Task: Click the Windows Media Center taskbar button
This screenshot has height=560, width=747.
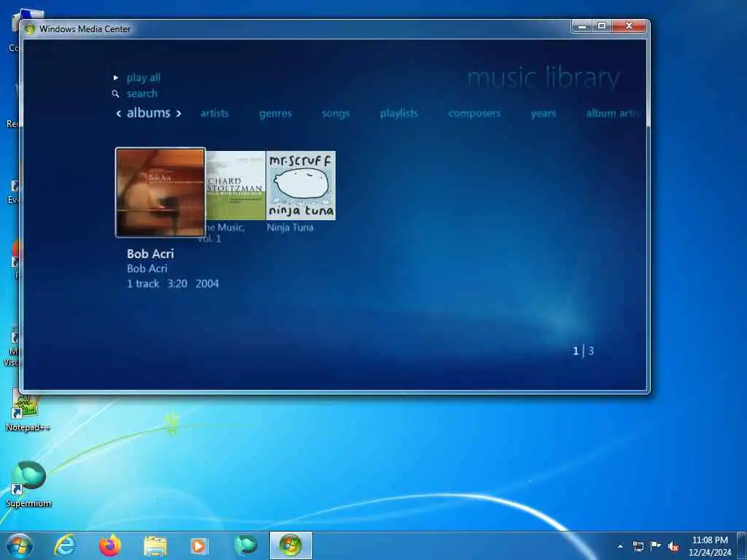Action: coord(290,545)
